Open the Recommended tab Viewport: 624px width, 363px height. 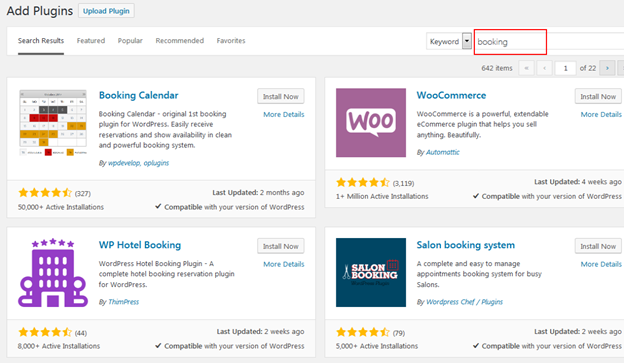(179, 41)
